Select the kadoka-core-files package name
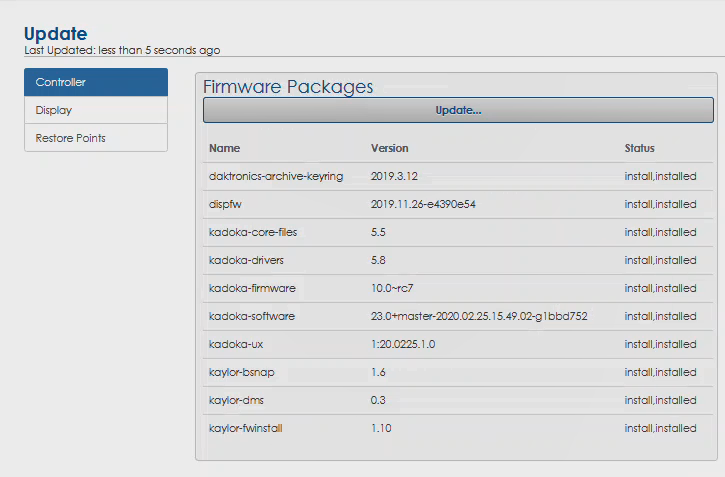The height and width of the screenshot is (477, 725). (x=253, y=232)
